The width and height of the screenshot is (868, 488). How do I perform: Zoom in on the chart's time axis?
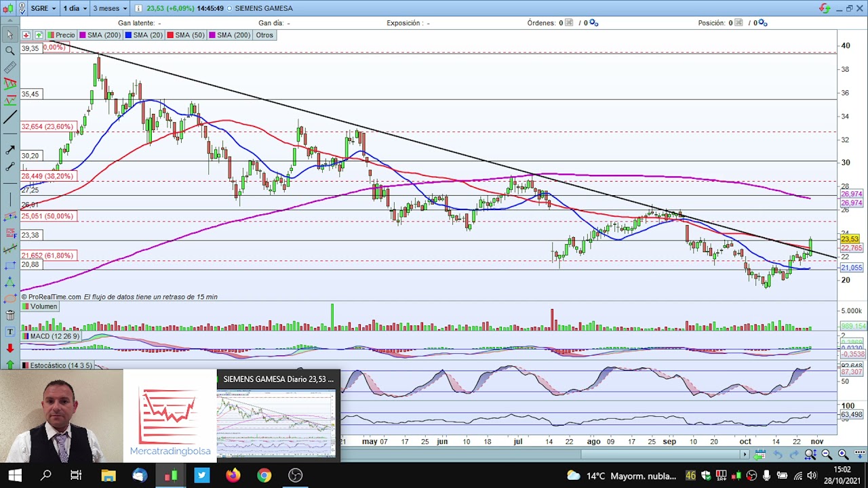point(843,454)
